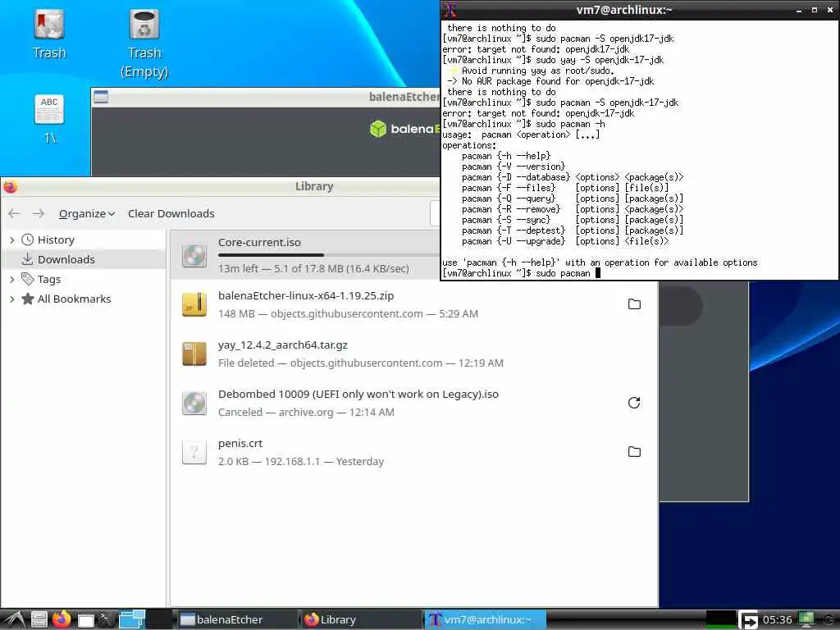This screenshot has height=630, width=840.
Task: Minimize the vm7@archlinux terminal window
Action: (799, 10)
